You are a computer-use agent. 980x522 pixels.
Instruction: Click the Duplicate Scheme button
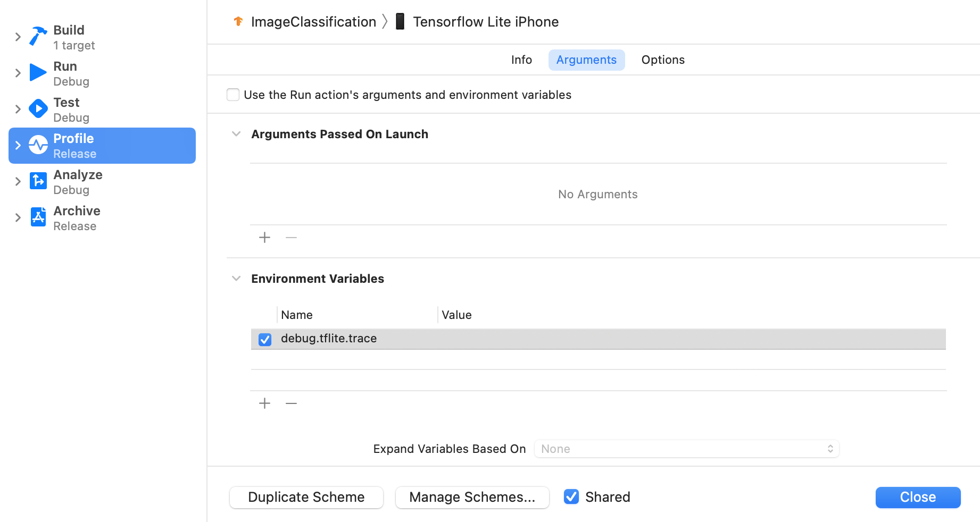(306, 497)
